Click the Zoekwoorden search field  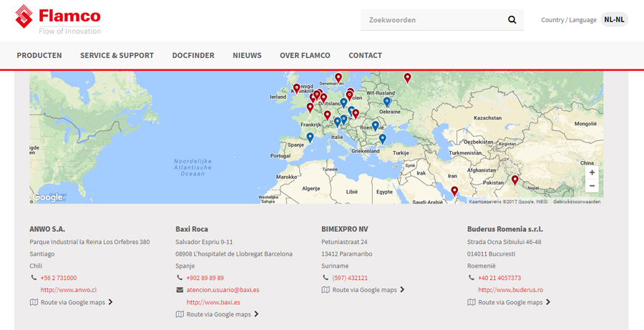[433, 20]
